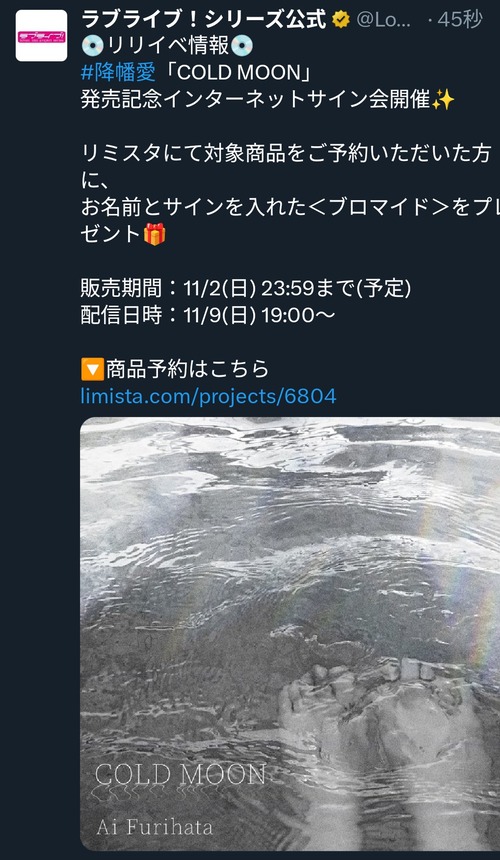Screen dimensions: 500x860
Task: Click the orange down-triangle emoji before 商品予約
Action: (92, 369)
